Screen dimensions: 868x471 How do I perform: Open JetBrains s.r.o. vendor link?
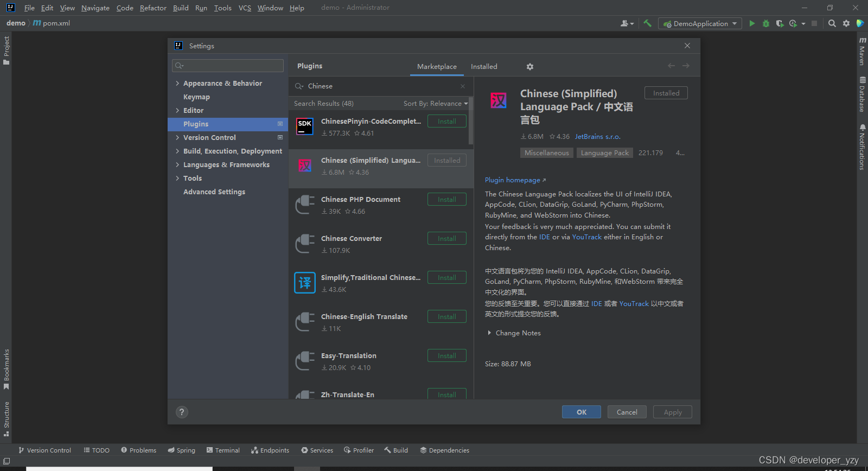click(x=598, y=137)
